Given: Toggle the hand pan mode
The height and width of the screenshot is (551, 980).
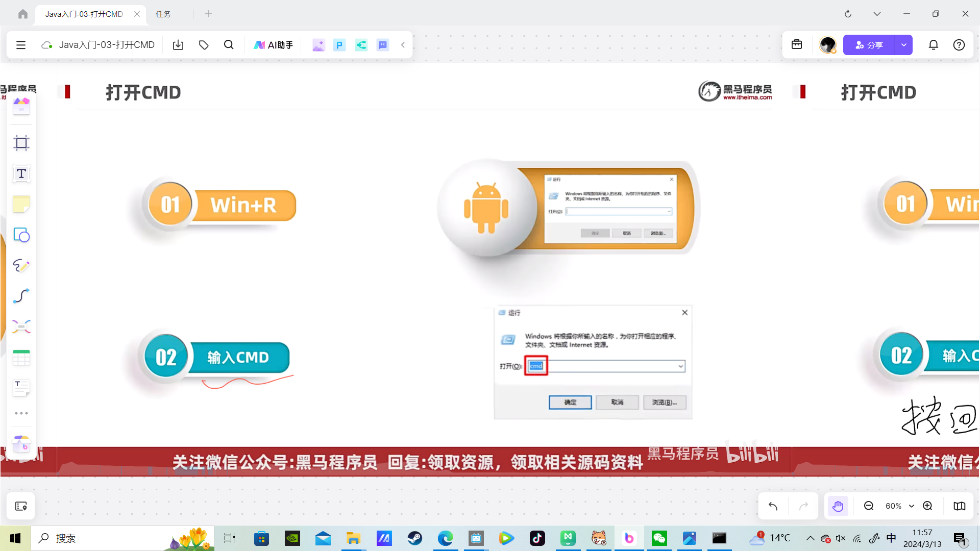Looking at the screenshot, I should click(x=838, y=506).
